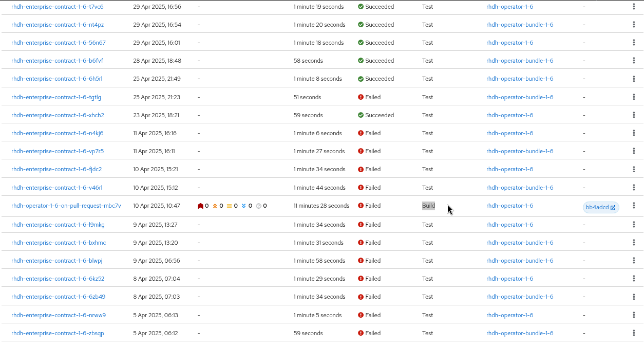Open kebab menu for rhdh-enterprise-contract-1-6-xhch2
The height and width of the screenshot is (346, 644).
coord(634,115)
